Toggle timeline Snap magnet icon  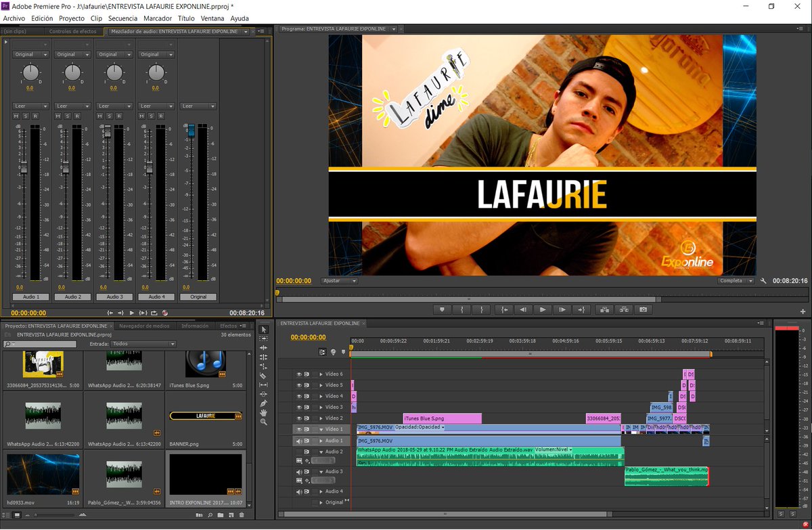(323, 352)
